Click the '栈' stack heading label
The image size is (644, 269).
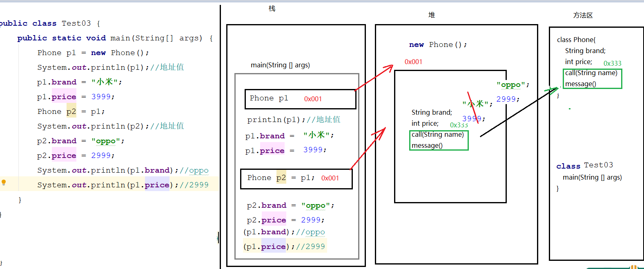tap(272, 9)
